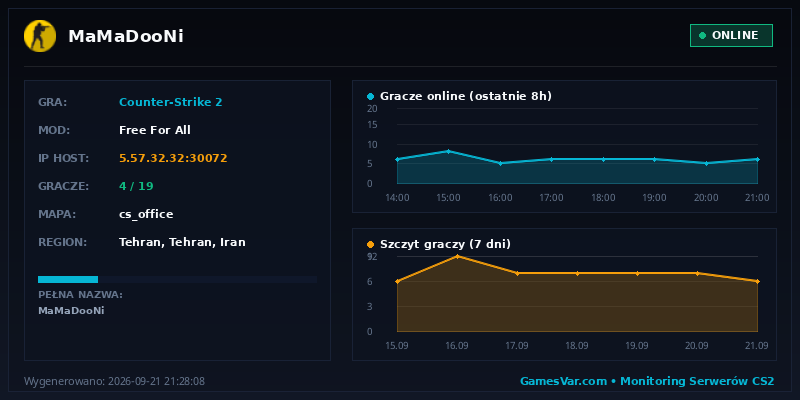The image size is (800, 400).
Task: Click the 17:00 data point on players chart
Action: [552, 159]
